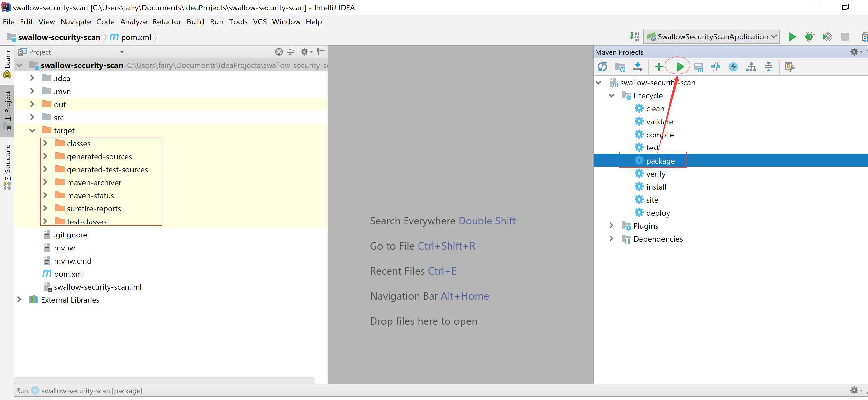The width and height of the screenshot is (868, 400).
Task: Expand the src folder
Action: (x=32, y=117)
